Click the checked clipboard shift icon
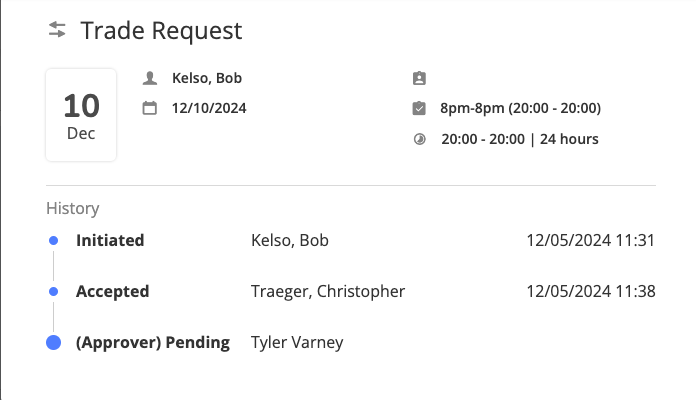The width and height of the screenshot is (696, 400). 419,108
